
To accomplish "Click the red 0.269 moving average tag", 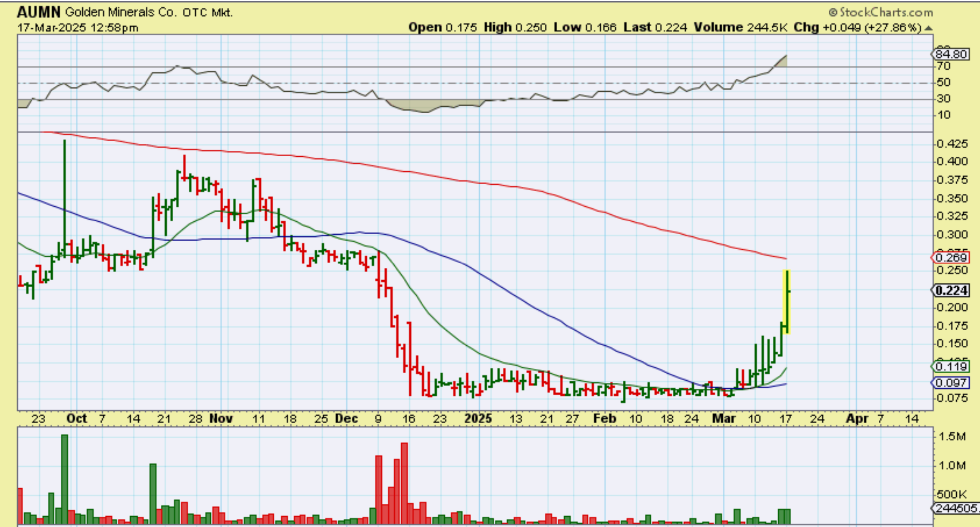I will coord(951,257).
